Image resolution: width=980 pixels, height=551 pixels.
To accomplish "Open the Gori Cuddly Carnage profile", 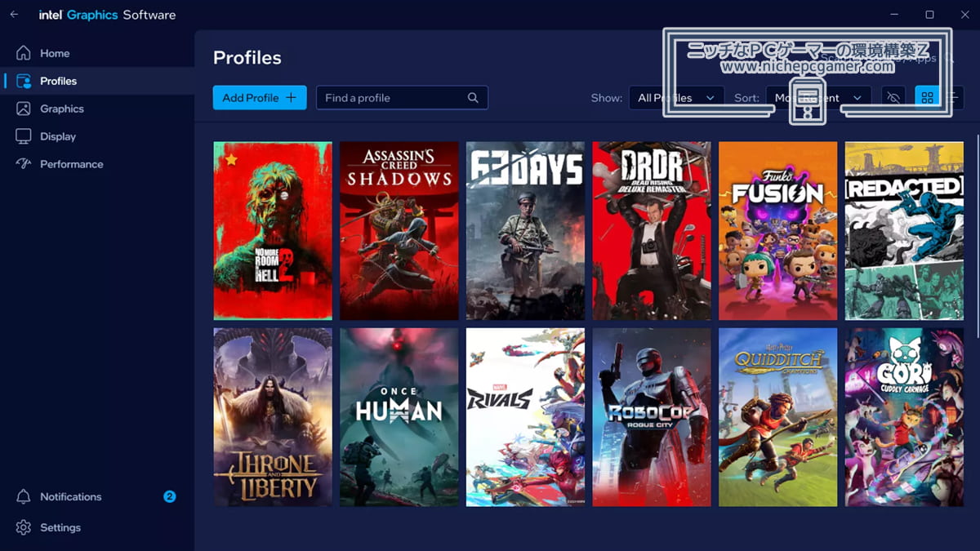I will coord(904,417).
